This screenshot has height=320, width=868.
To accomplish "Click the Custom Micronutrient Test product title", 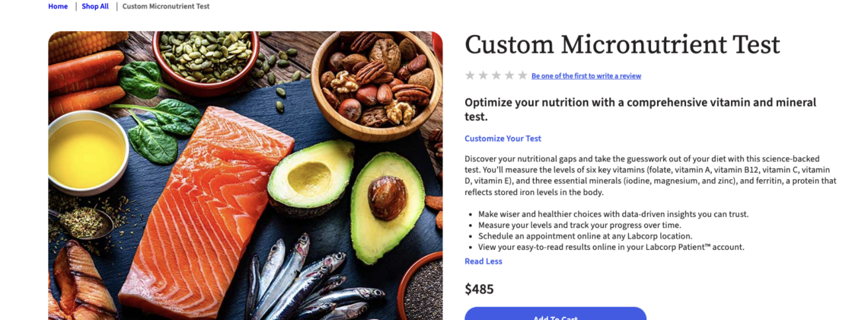I will [622, 45].
